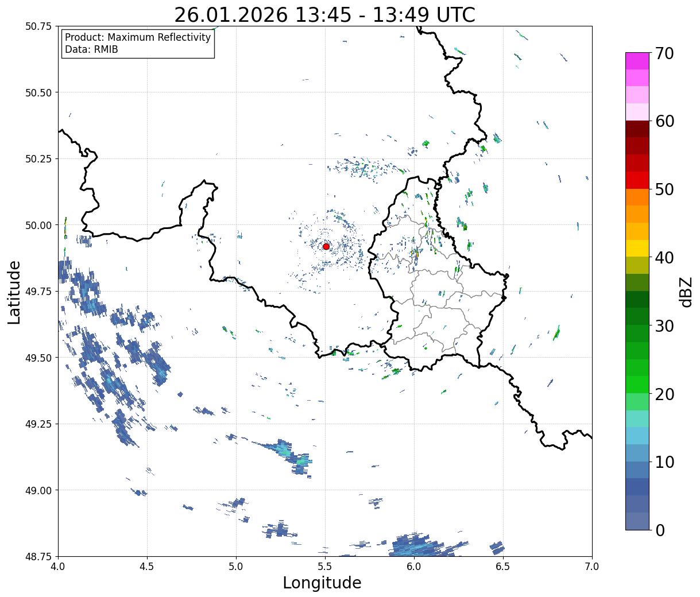
Task: Click the 0 colorbar tick label
Action: coord(660,530)
